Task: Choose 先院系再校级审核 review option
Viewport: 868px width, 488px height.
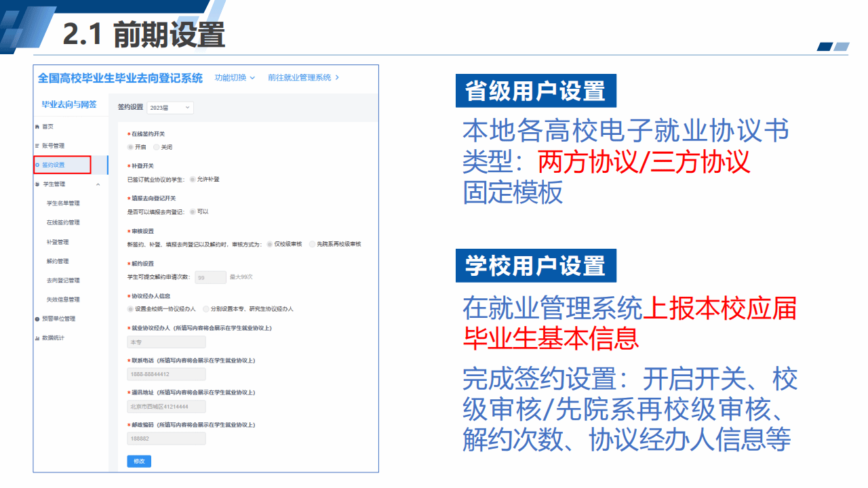Action: point(312,244)
